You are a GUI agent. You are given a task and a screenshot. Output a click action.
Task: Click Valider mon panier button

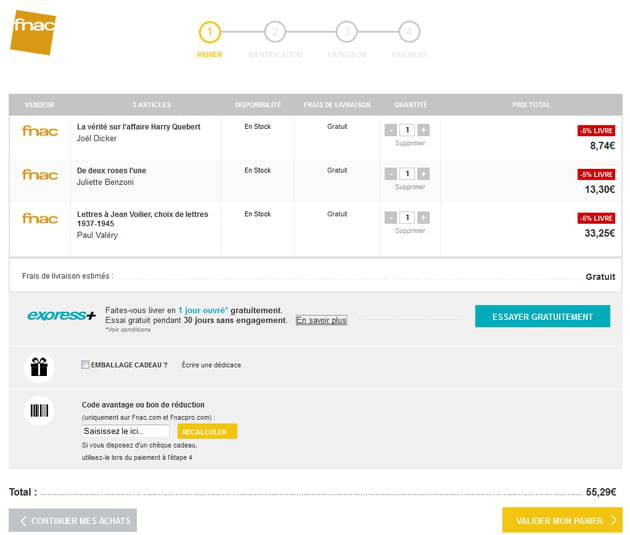[x=562, y=521]
